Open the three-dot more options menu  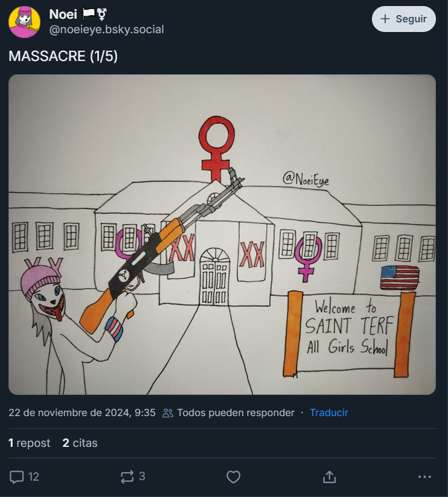(424, 476)
